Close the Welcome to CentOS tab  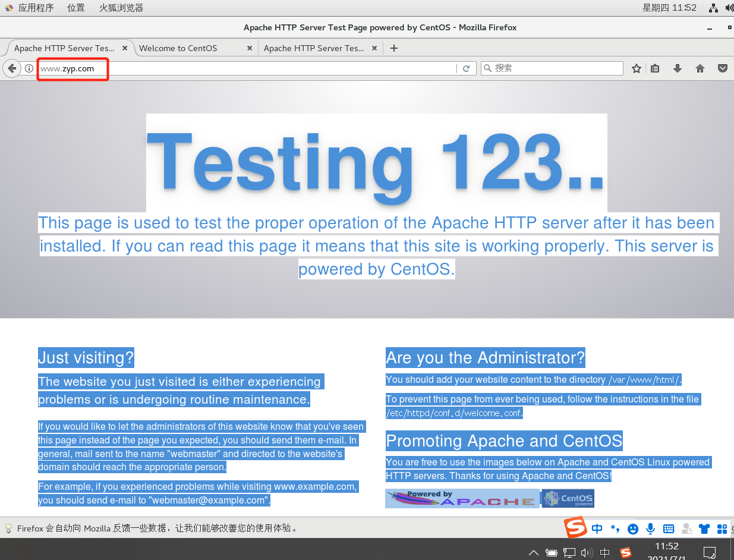249,48
